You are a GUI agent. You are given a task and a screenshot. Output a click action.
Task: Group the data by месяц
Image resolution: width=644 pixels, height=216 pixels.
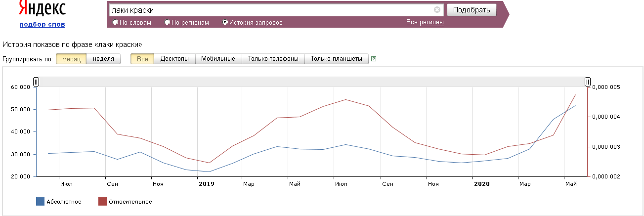71,59
